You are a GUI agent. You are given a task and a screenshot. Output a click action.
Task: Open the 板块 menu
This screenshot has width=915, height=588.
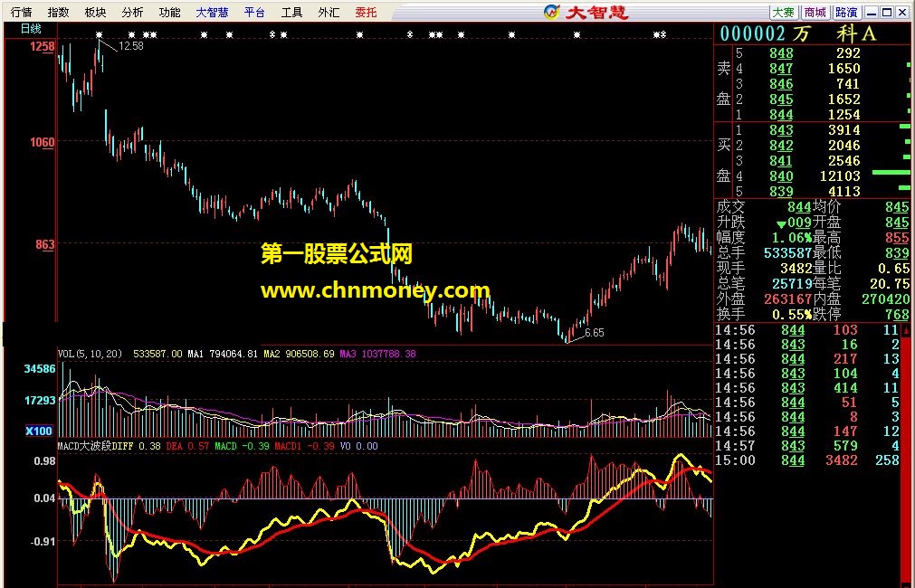coord(95,12)
